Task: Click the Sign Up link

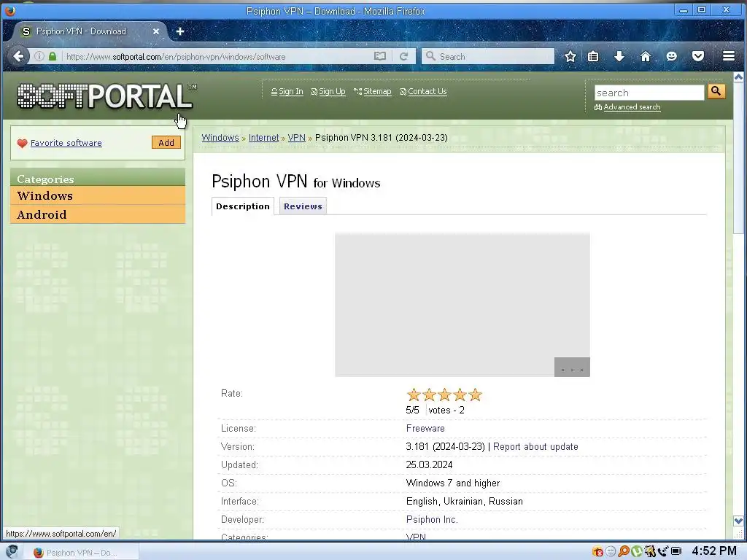Action: pyautogui.click(x=332, y=91)
